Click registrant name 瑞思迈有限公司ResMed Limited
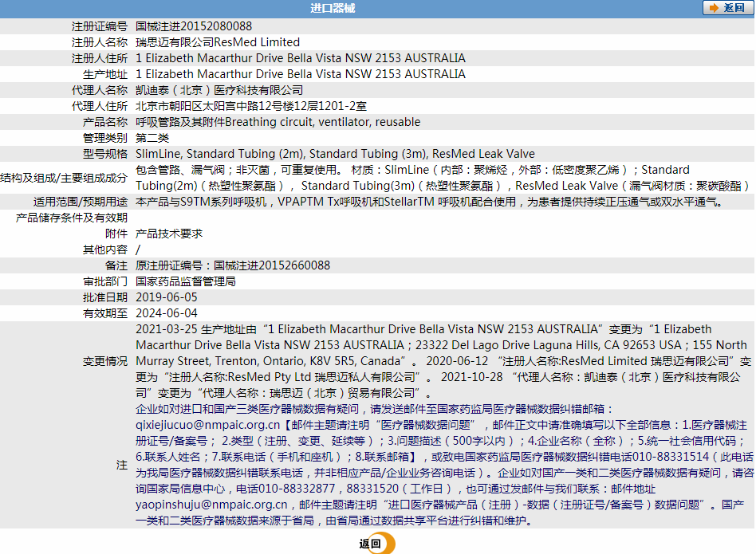Screen dimensions: 756x554 [x=218, y=42]
